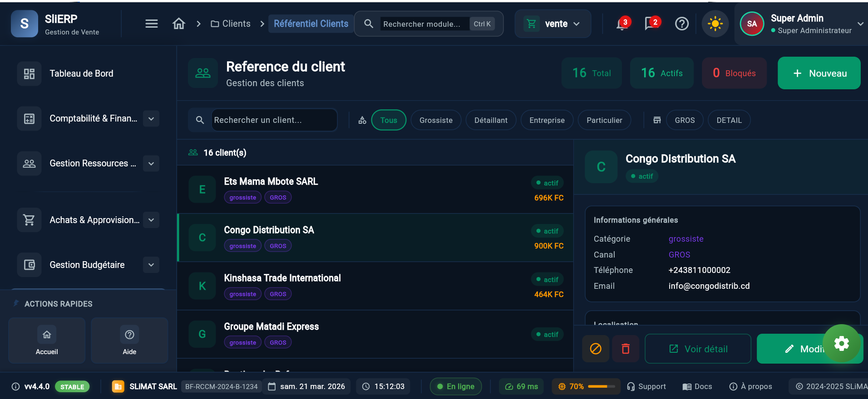This screenshot has width=868, height=399.
Task: Click the Rechercher un client search field
Action: click(274, 120)
